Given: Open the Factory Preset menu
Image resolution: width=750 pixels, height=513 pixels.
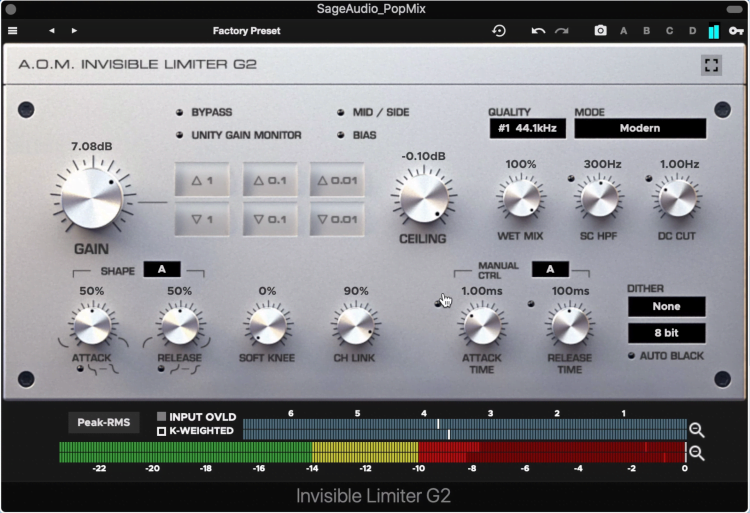Looking at the screenshot, I should [x=246, y=31].
